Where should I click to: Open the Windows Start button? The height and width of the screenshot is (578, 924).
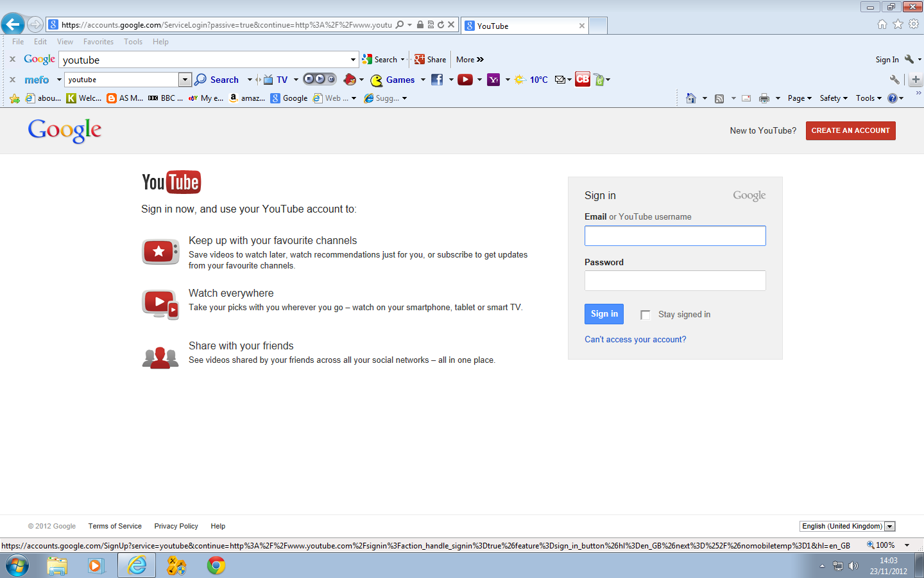click(17, 566)
